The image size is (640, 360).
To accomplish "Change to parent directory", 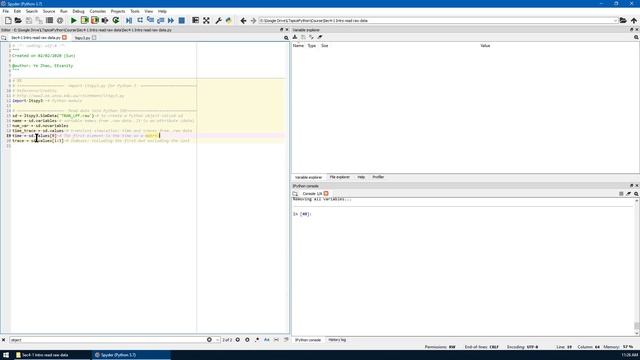I will click(x=633, y=20).
